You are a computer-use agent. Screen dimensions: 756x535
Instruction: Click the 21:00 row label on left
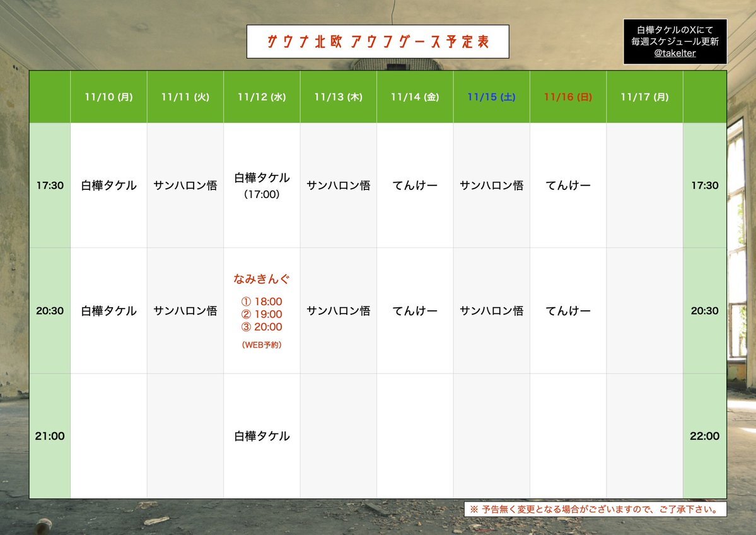(x=50, y=436)
